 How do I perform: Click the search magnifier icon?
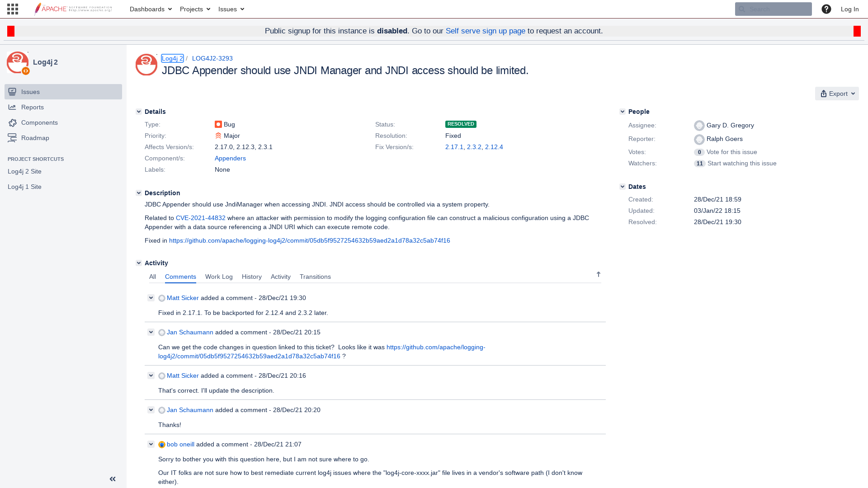coord(742,9)
